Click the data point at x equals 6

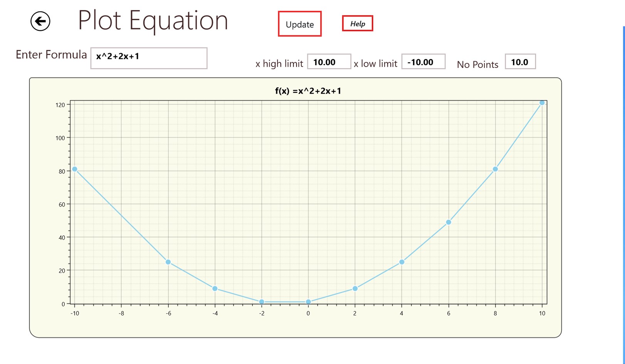coord(448,222)
